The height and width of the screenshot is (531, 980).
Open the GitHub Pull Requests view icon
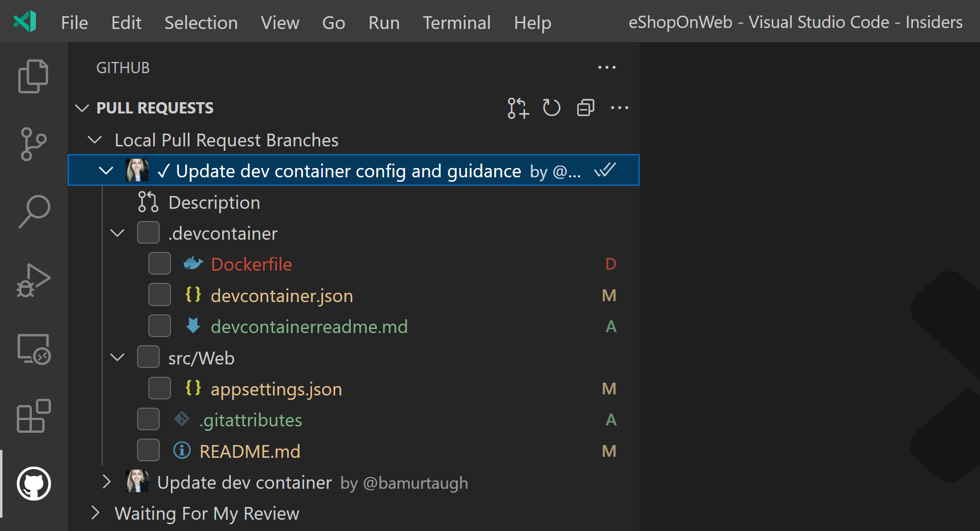pos(33,483)
